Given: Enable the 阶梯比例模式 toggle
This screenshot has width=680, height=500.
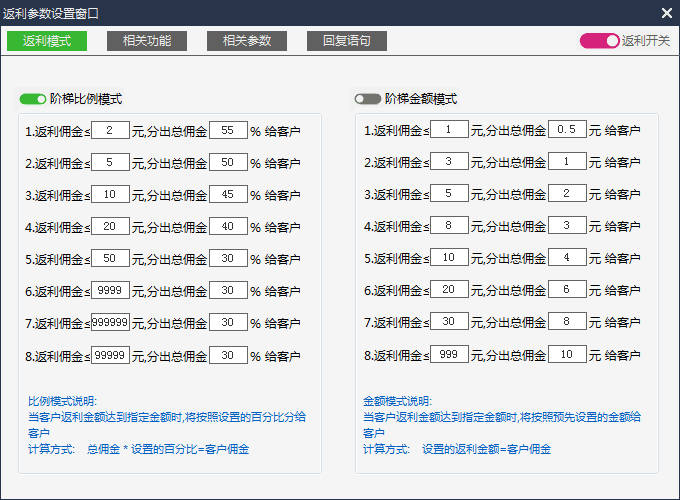Looking at the screenshot, I should 33,99.
